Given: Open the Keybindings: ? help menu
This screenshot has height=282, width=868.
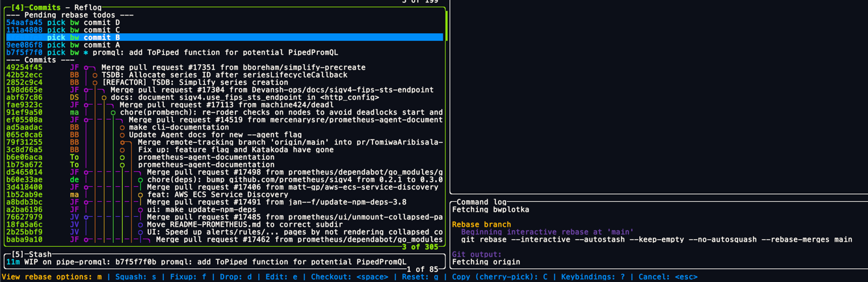Looking at the screenshot, I should click(x=592, y=277).
